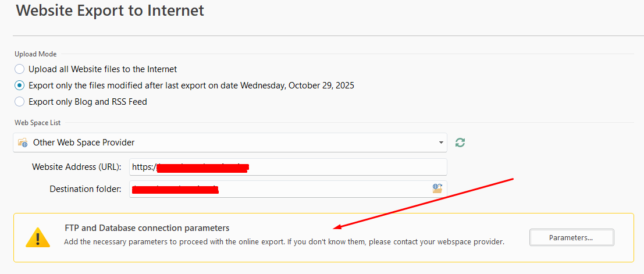Select 'Export only Blog and RSS Feed'
This screenshot has width=644, height=274.
[x=20, y=101]
